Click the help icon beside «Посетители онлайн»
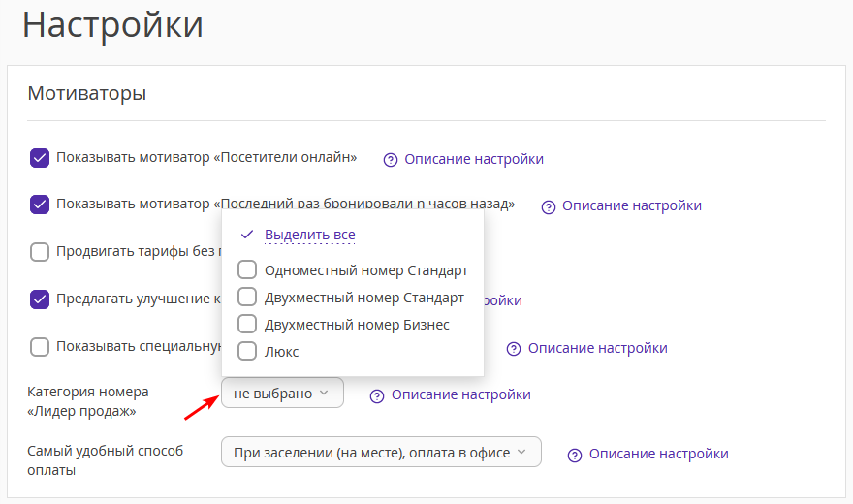Viewport: 853px width, 504px height. 391,160
